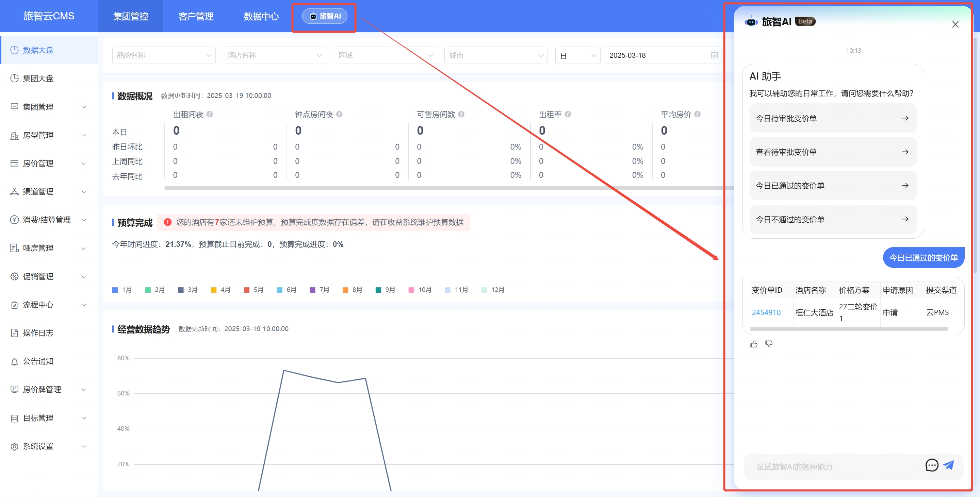Screen dimensions: 980x497
Task: Click the AI result table horizontal scrollbar
Action: point(849,329)
